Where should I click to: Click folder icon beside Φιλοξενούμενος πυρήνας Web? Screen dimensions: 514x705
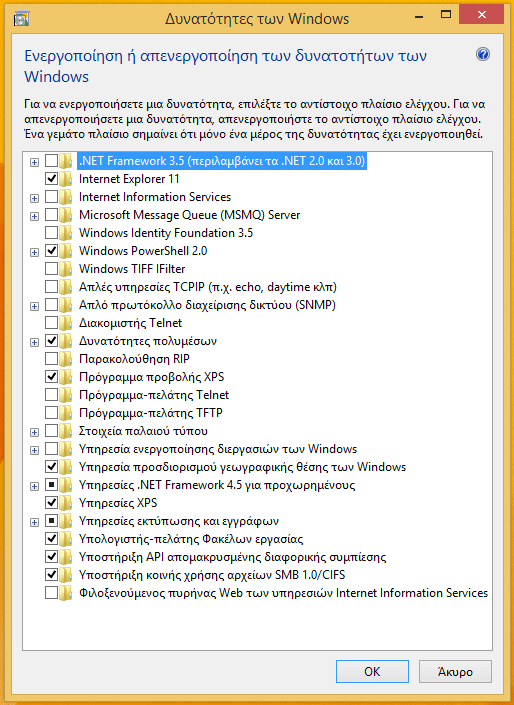tap(66, 593)
